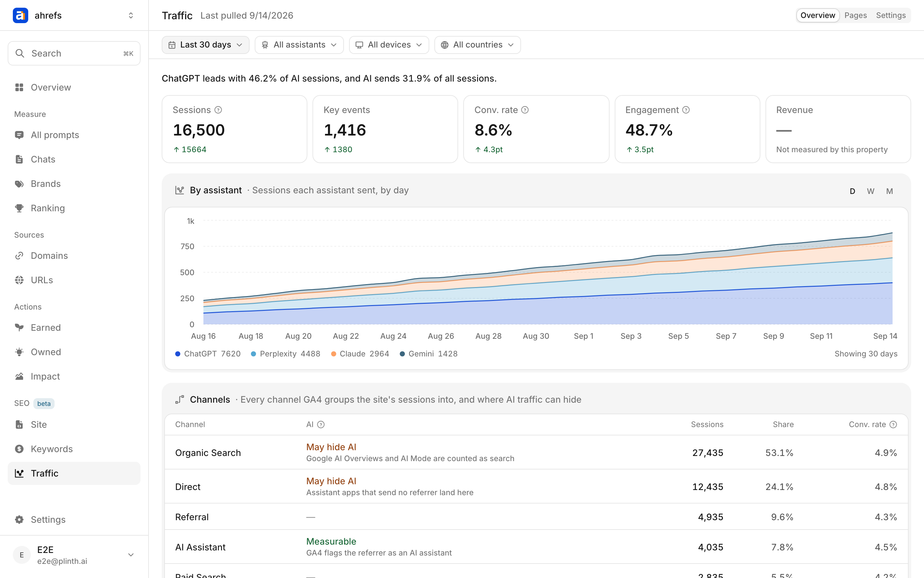
Task: Open the All devices filter dropdown
Action: (x=389, y=45)
